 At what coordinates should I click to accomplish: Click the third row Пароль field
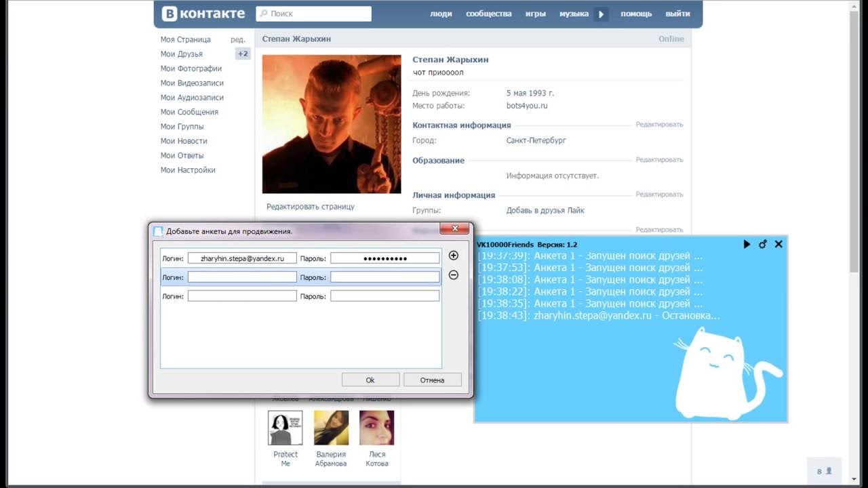pos(384,296)
